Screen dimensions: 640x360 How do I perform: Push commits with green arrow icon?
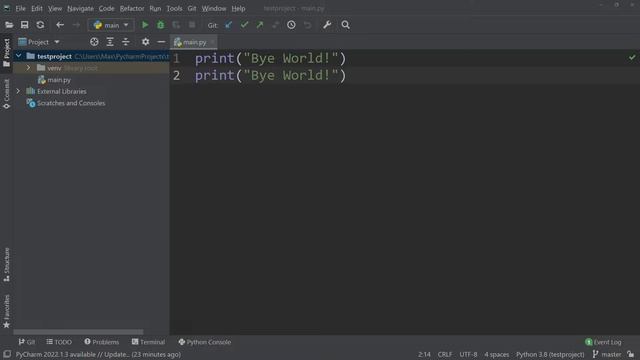[x=260, y=25]
